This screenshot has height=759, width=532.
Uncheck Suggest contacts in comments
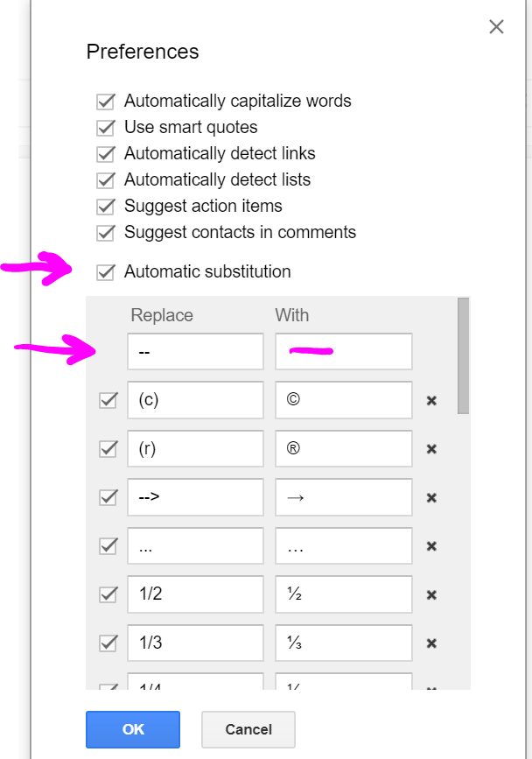106,233
